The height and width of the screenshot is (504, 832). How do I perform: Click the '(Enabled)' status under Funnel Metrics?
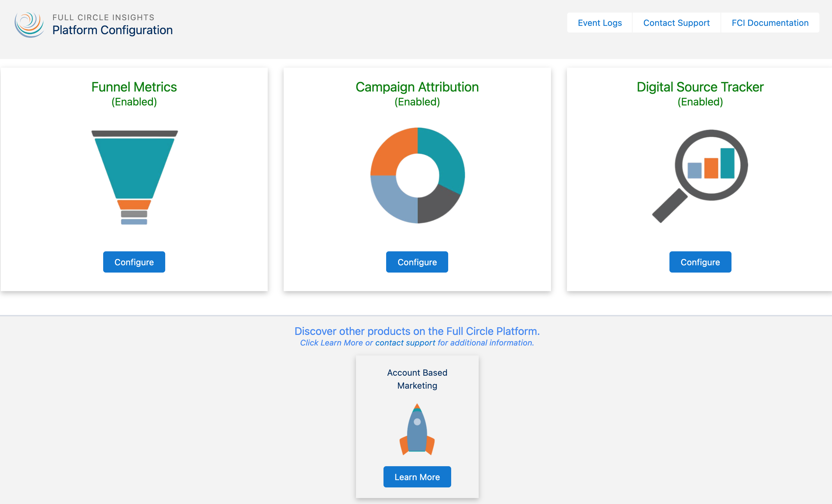[134, 101]
